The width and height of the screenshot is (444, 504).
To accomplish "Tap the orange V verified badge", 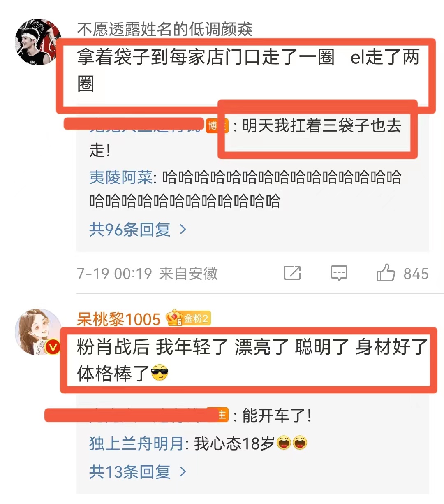I will pos(53,347).
